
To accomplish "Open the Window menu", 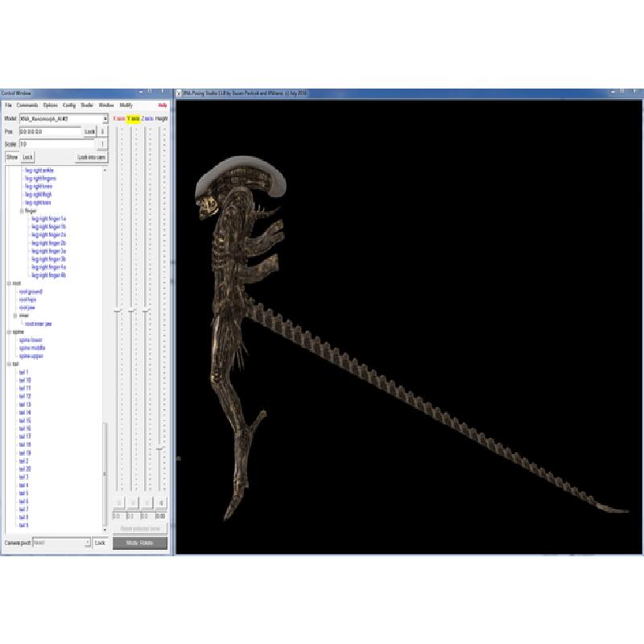I will point(106,105).
